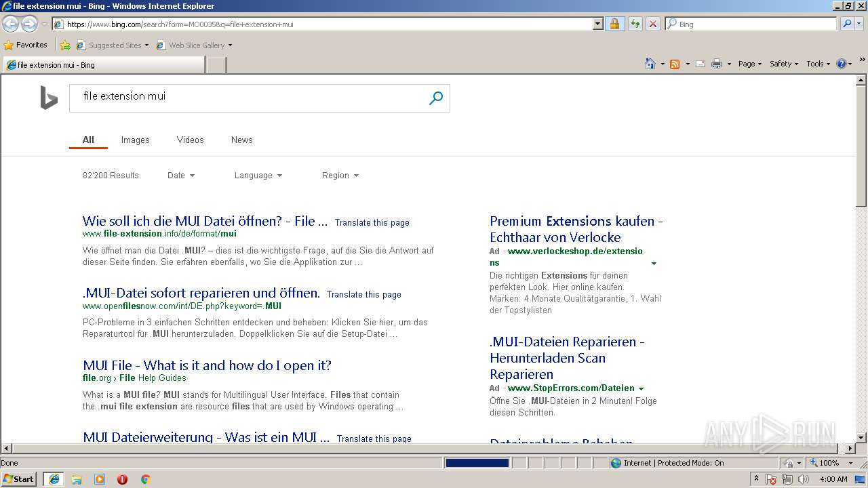
Task: Open the zoom level 100% dropdown
Action: coord(850,463)
